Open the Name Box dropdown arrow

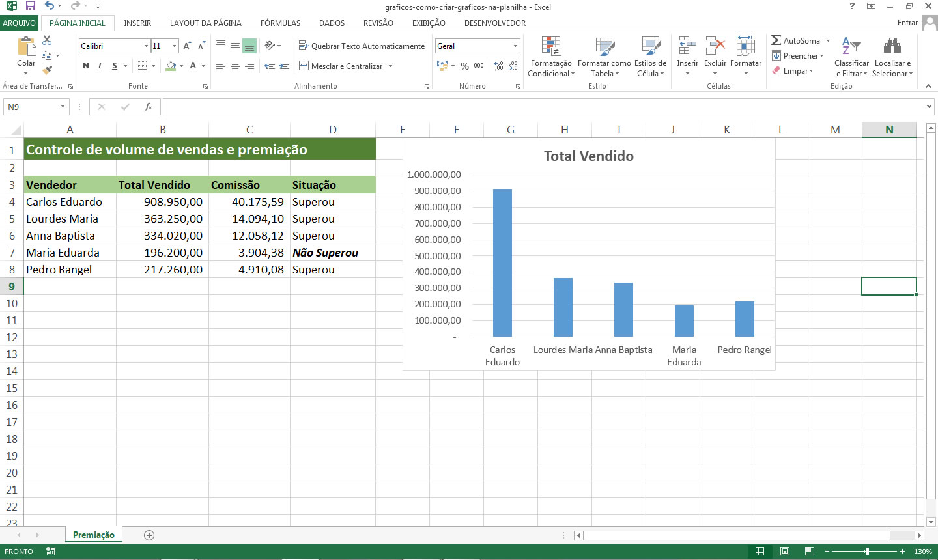click(x=63, y=107)
